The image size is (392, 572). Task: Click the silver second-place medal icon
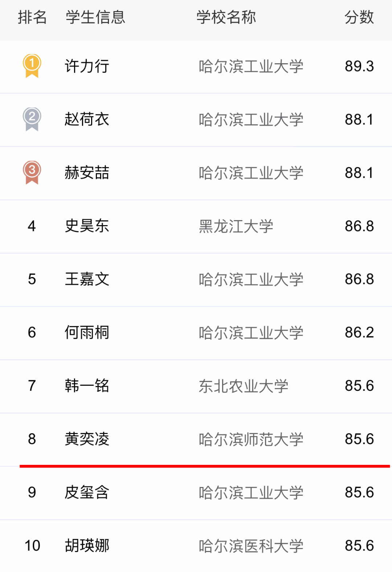click(x=32, y=119)
